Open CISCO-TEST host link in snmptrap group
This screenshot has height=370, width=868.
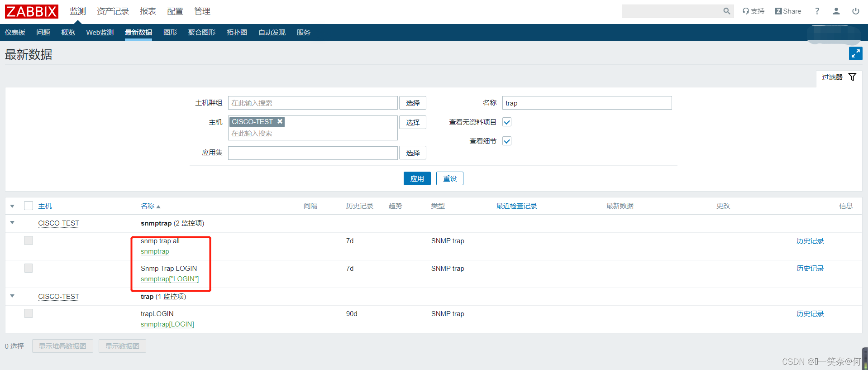(58, 223)
